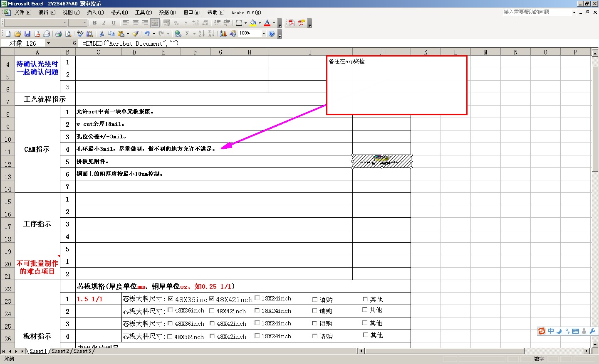
Task: Go to the last sheet tab button
Action: point(22,351)
